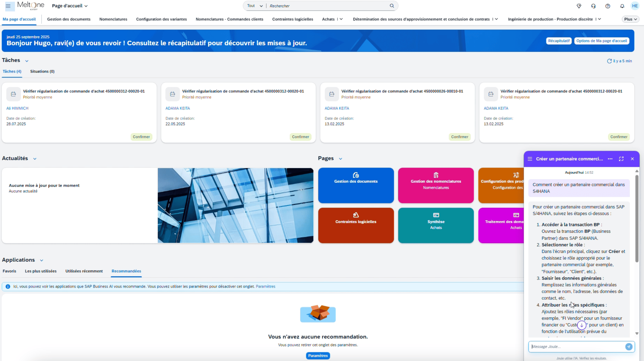Select the Les plus utilisées tab
The image size is (644, 361).
click(x=41, y=271)
